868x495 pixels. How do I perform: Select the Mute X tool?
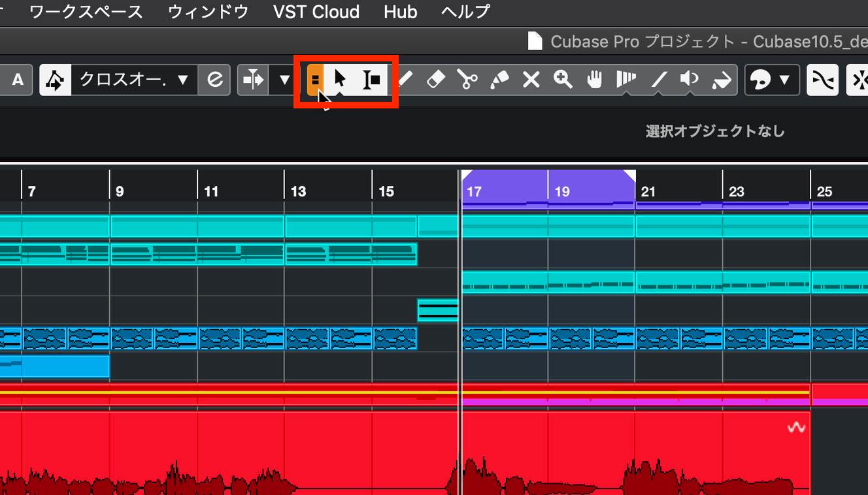[531, 80]
